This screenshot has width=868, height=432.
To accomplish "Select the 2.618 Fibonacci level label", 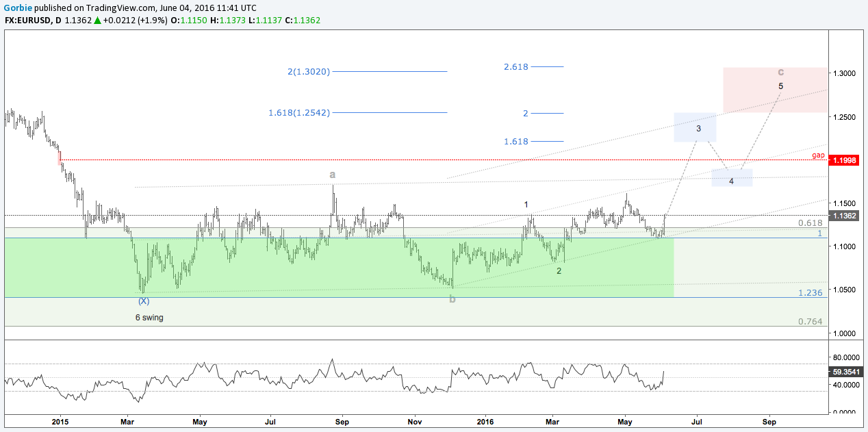I will pyautogui.click(x=515, y=66).
